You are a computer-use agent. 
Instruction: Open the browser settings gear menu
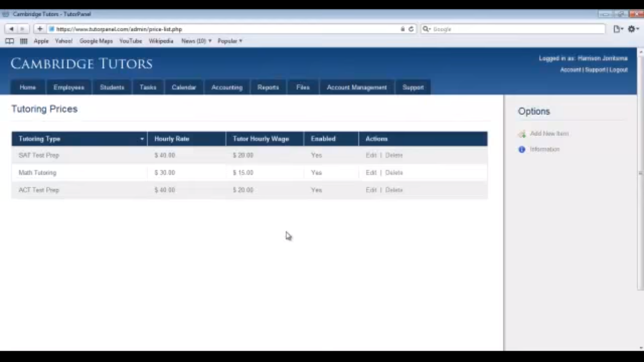pyautogui.click(x=633, y=29)
